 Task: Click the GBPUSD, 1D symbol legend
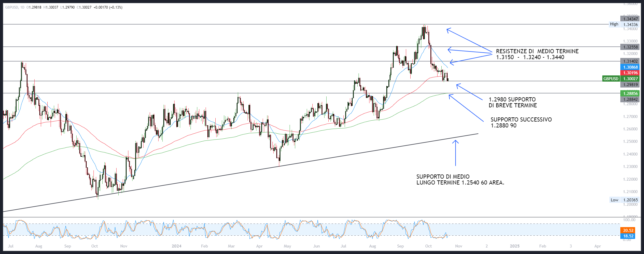[14, 7]
